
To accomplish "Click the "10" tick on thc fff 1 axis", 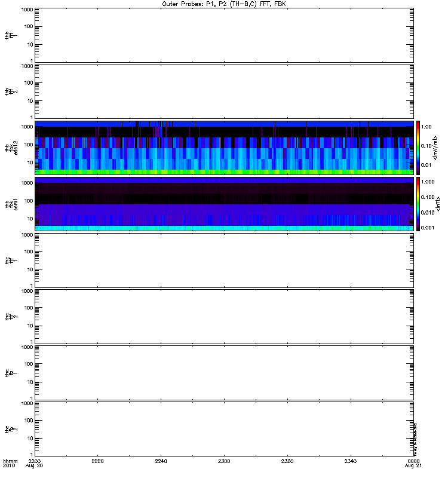I will click(30, 270).
